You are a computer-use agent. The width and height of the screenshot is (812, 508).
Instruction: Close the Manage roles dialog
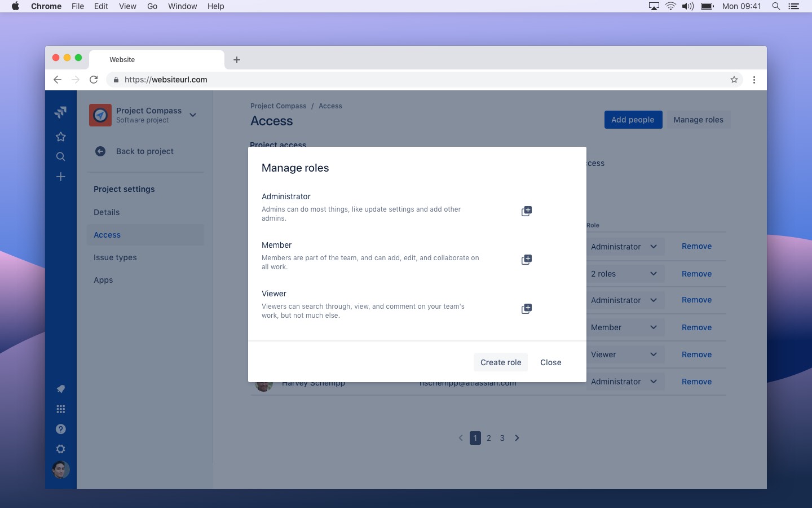(x=550, y=362)
